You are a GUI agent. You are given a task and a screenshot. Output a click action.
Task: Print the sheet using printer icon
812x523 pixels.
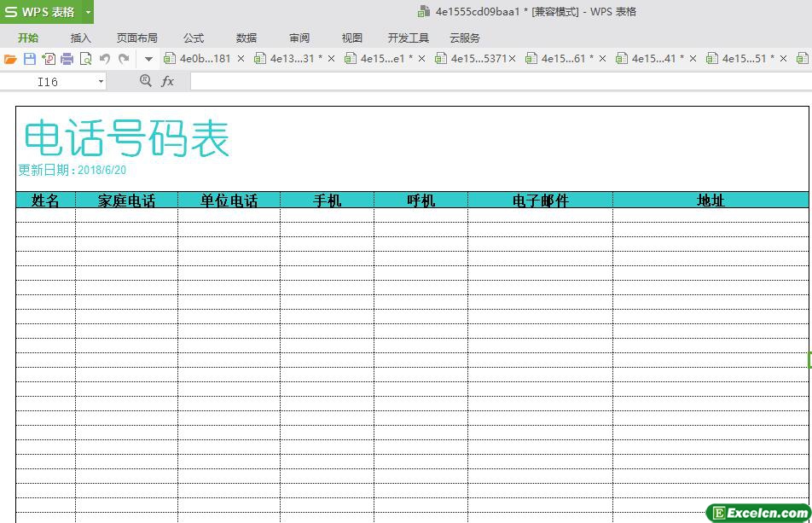(67, 59)
